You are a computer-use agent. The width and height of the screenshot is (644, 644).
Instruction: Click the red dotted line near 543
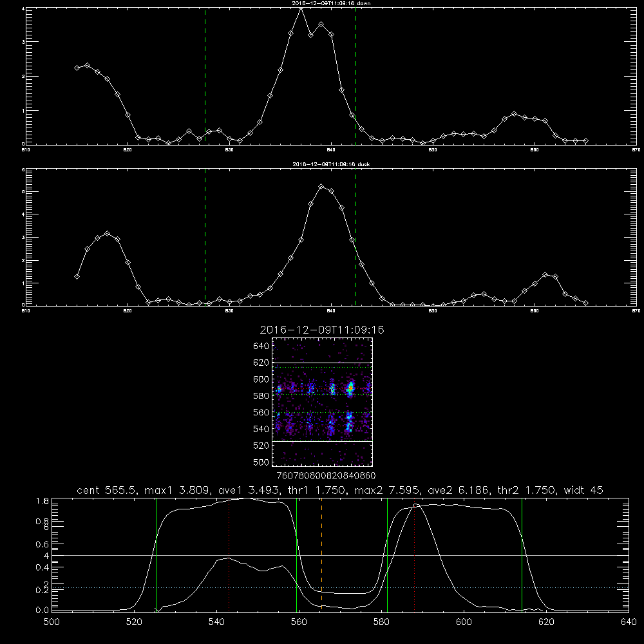pyautogui.click(x=229, y=554)
